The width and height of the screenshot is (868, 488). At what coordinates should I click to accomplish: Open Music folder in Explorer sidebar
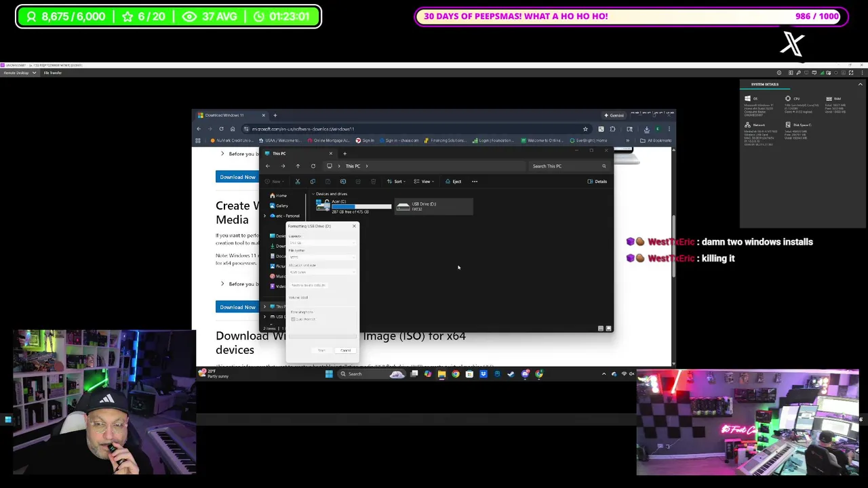(x=278, y=276)
